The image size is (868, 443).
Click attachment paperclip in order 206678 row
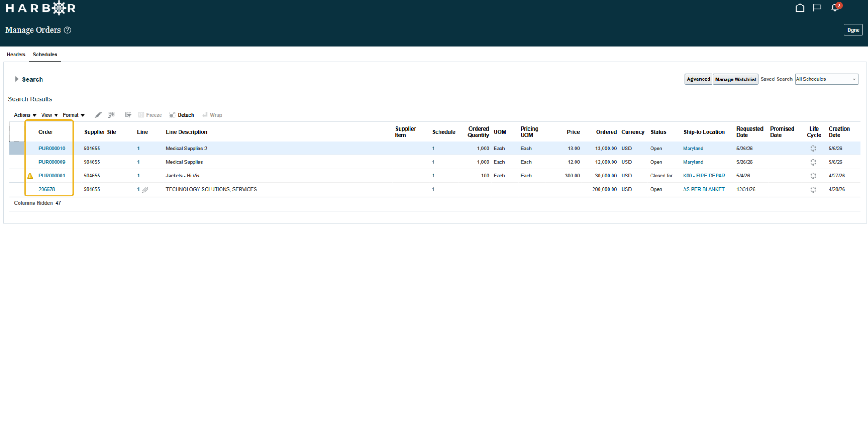click(145, 190)
